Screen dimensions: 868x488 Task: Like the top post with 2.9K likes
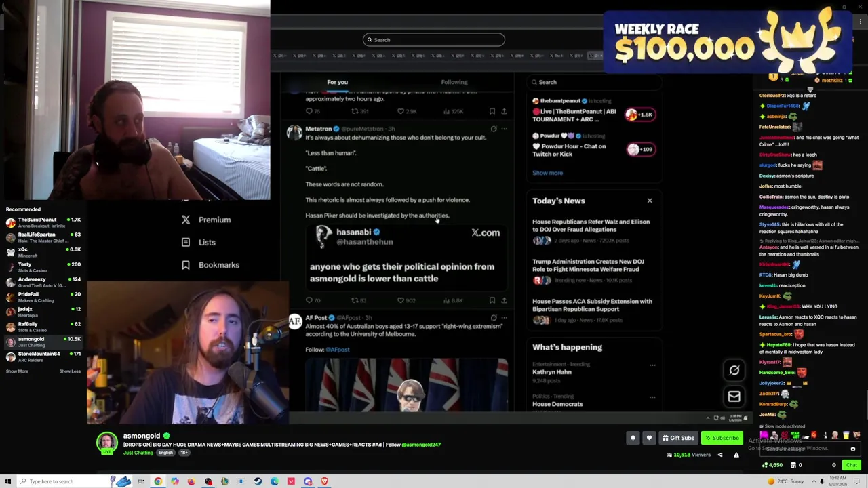400,111
